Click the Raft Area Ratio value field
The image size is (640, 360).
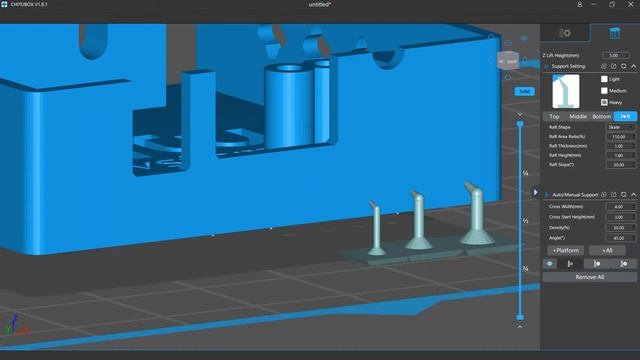pyautogui.click(x=620, y=137)
